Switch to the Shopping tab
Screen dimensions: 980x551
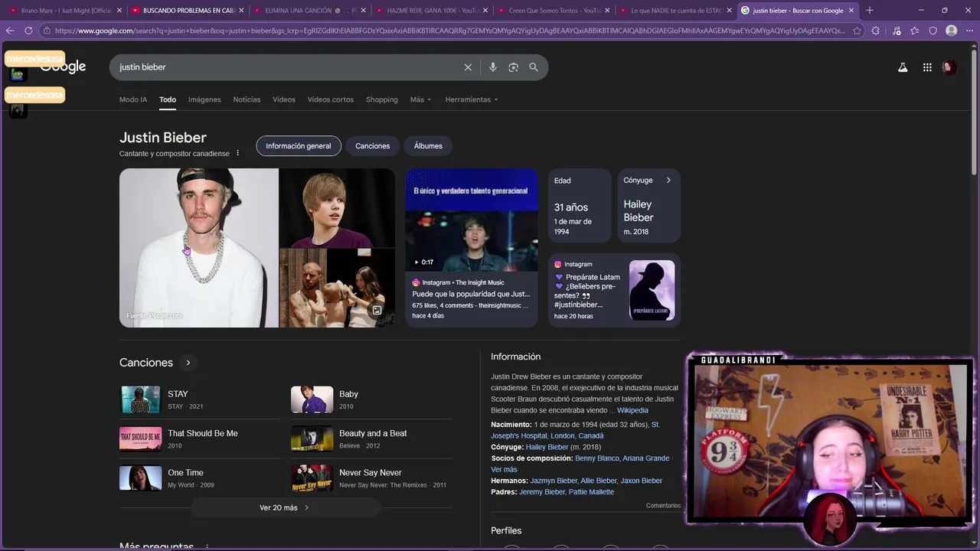pyautogui.click(x=381, y=99)
